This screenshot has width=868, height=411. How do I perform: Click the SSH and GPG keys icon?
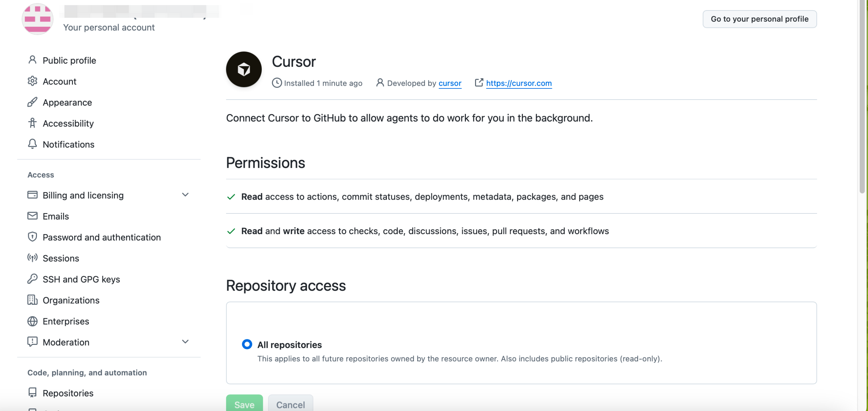click(32, 279)
